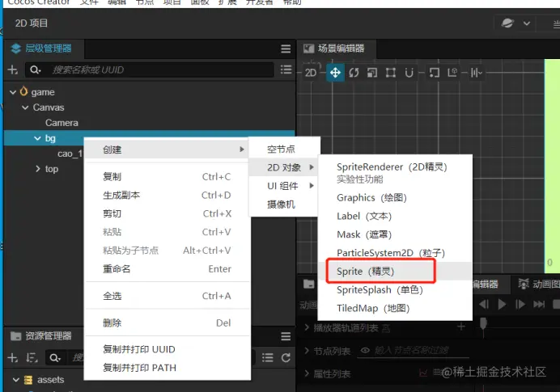Viewport: 560px width, 392px height.
Task: Select the Scale gizmo tool
Action: (x=372, y=73)
